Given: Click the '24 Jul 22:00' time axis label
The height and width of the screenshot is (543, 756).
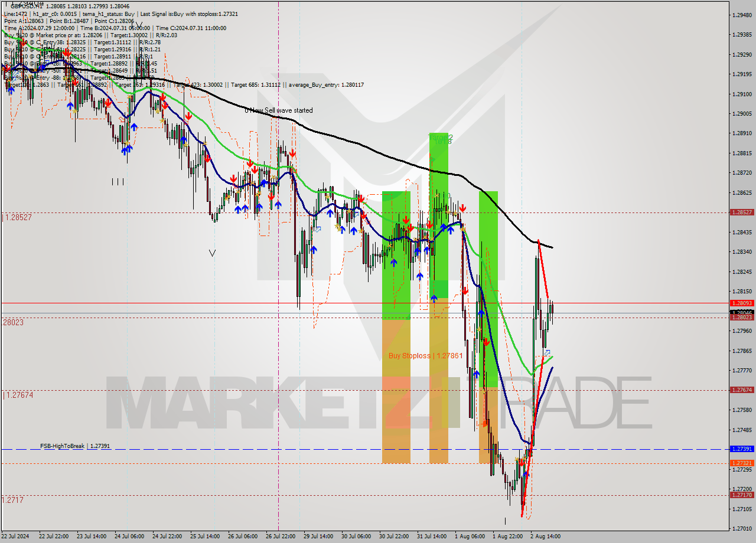Looking at the screenshot, I should pyautogui.click(x=167, y=537).
